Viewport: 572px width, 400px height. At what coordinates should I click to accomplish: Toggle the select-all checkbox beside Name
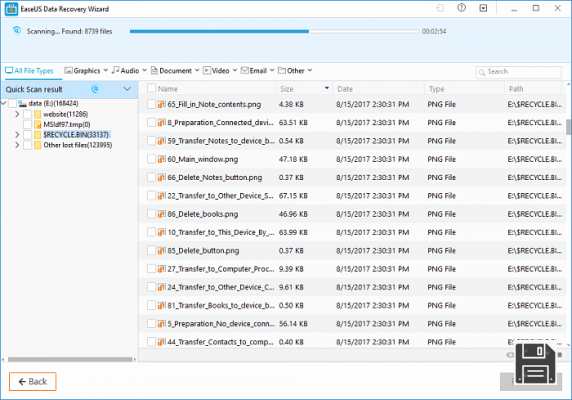point(151,88)
